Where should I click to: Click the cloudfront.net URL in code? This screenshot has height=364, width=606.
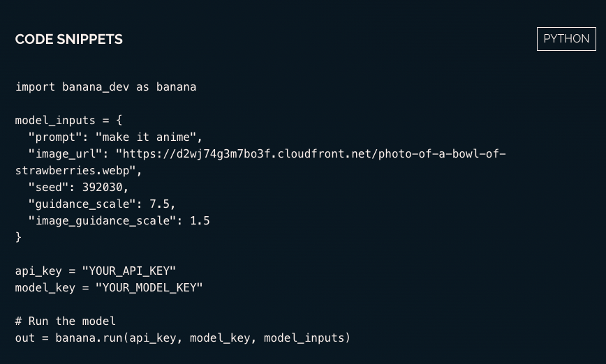310,154
